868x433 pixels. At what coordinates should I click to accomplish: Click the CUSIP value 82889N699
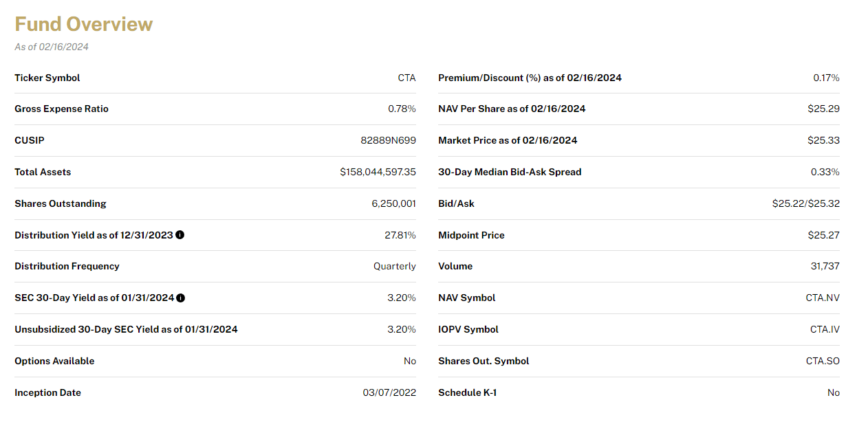(389, 140)
